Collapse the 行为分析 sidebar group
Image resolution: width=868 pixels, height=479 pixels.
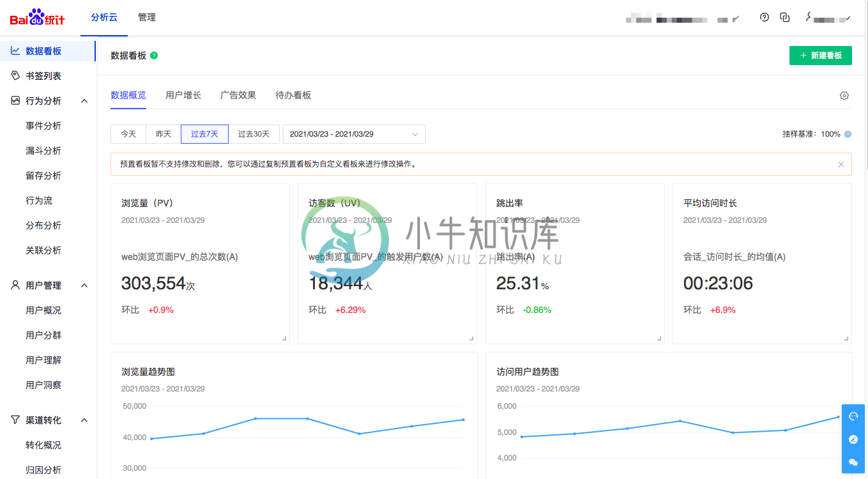[x=84, y=101]
